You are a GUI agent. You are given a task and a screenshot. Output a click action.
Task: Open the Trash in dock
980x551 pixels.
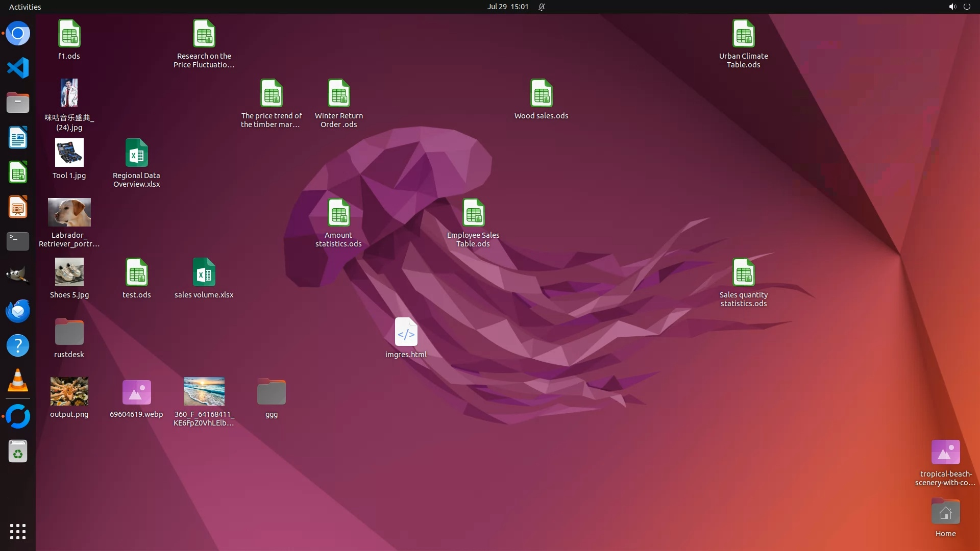click(x=18, y=452)
